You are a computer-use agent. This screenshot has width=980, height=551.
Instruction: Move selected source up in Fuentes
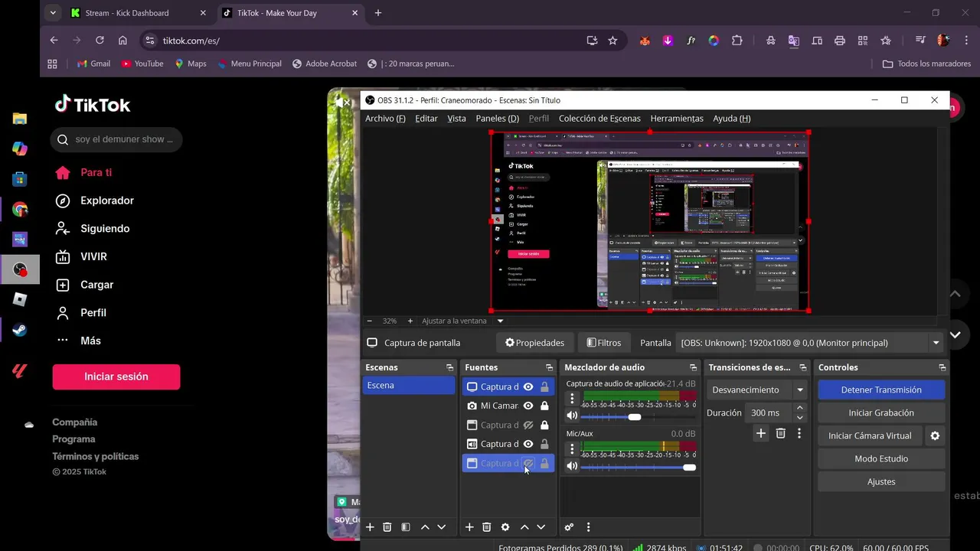point(524,527)
